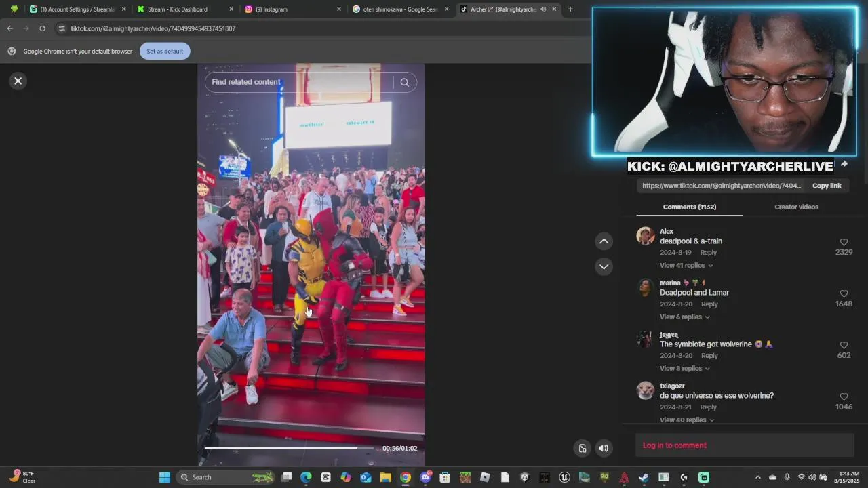868x488 pixels.
Task: Like Alex's comment deadpool & a-train
Action: pos(844,242)
